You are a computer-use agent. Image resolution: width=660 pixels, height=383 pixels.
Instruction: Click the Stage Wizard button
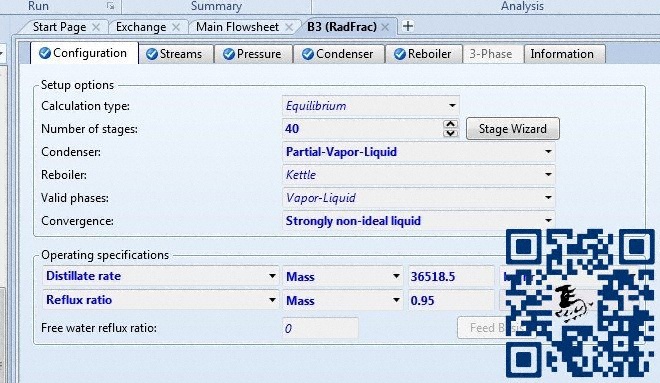(x=513, y=129)
